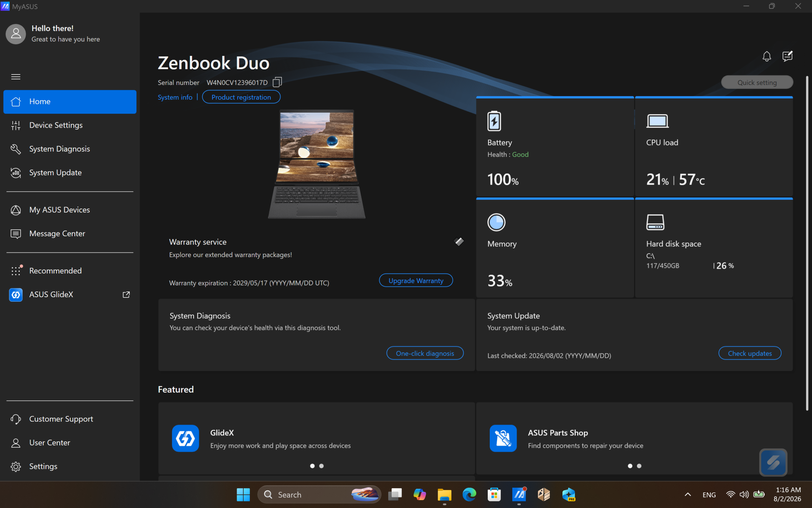
Task: Click the Windows taskbar Search box
Action: point(319,495)
